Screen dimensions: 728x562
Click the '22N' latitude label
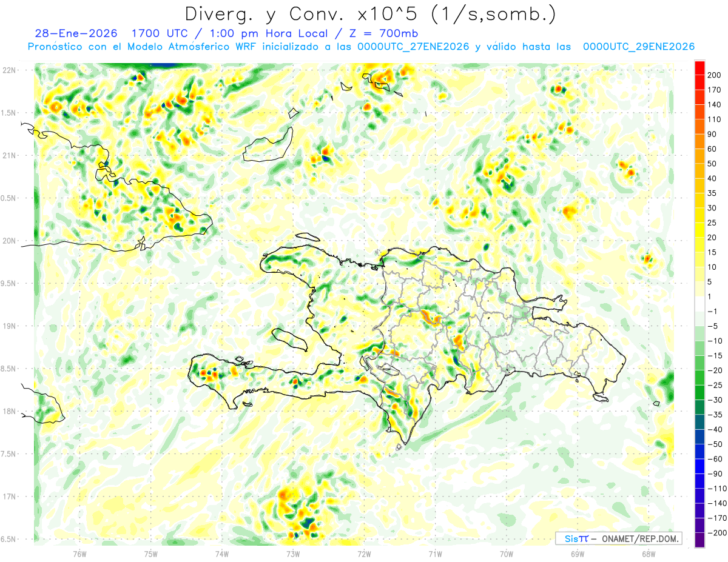pyautogui.click(x=8, y=70)
